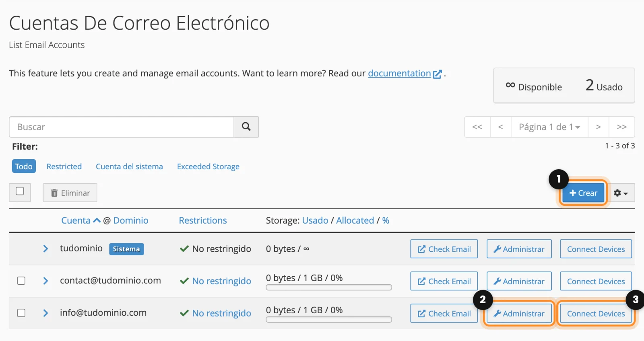This screenshot has height=341, width=644.
Task: Select the Exceeded Storage filter
Action: [x=208, y=166]
